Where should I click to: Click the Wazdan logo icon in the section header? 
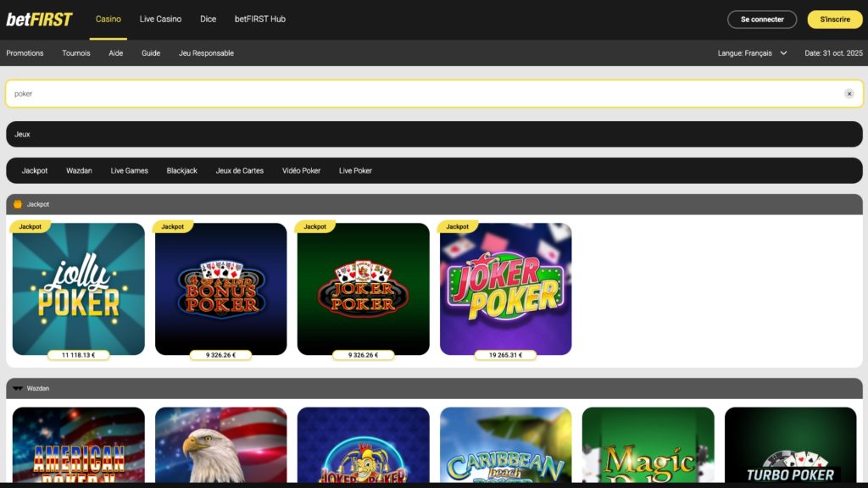[16, 388]
